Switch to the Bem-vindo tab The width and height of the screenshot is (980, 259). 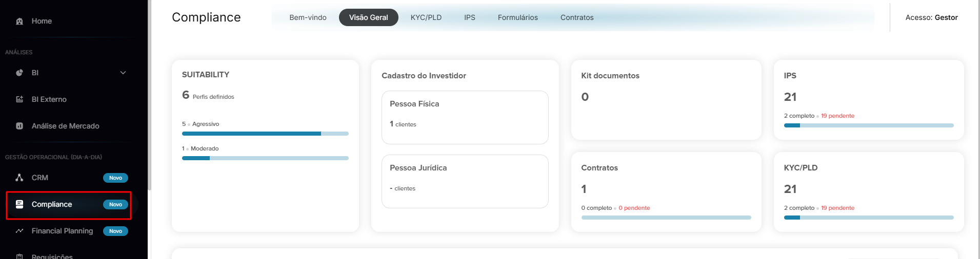click(x=308, y=17)
